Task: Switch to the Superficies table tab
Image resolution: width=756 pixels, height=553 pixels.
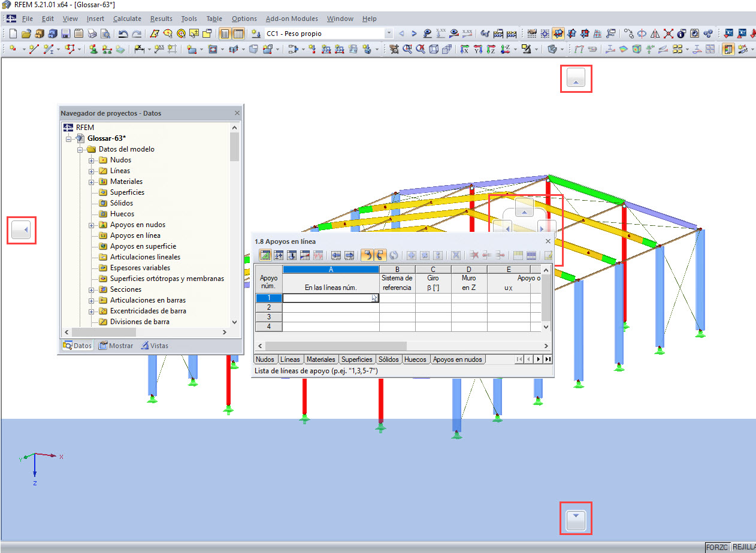Action: click(x=357, y=359)
